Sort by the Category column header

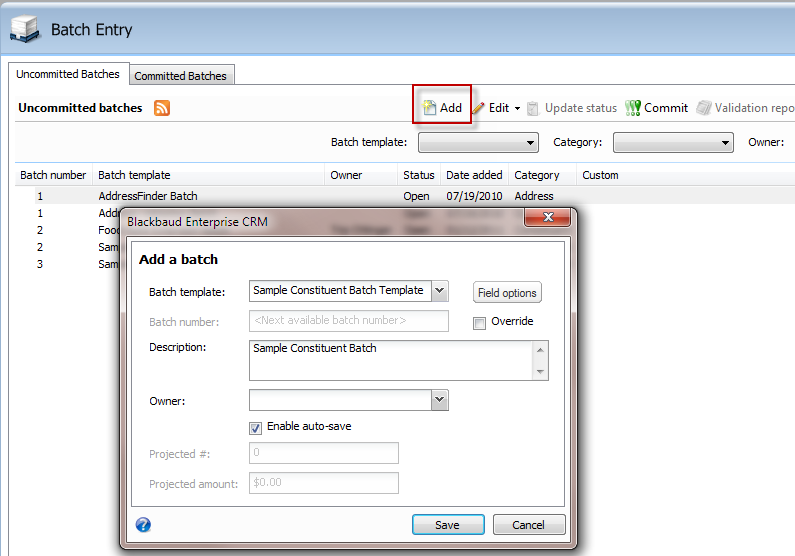542,175
